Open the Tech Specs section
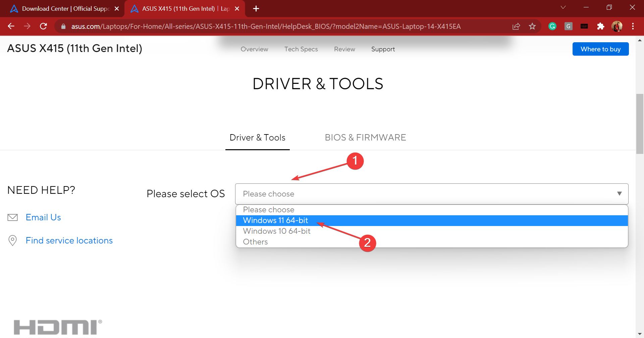The image size is (644, 338). pyautogui.click(x=301, y=49)
